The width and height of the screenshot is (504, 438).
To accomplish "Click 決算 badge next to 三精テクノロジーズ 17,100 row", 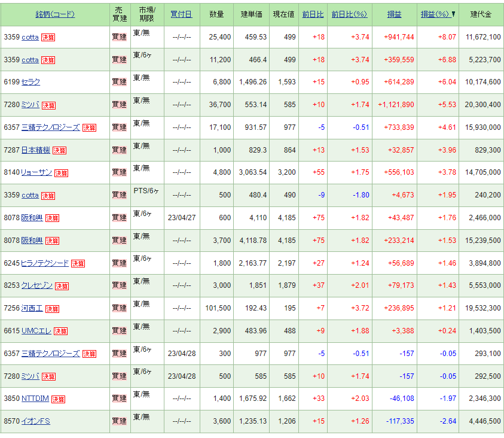I will [89, 127].
